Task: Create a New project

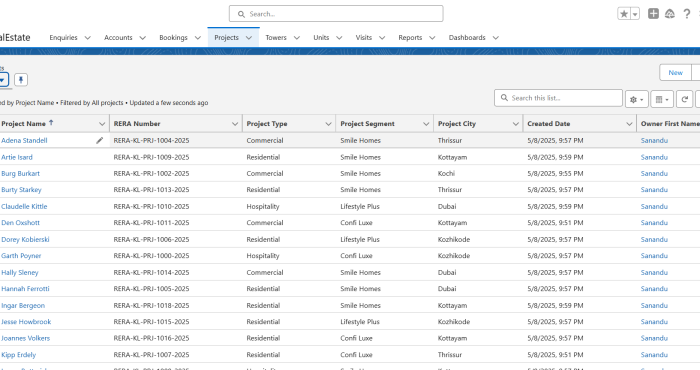Action: (x=675, y=73)
